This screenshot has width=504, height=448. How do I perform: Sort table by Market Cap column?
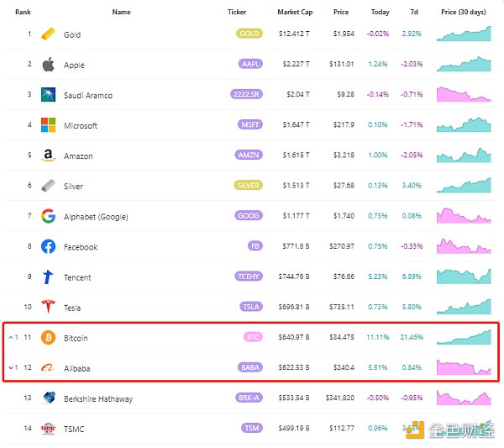[x=293, y=13]
